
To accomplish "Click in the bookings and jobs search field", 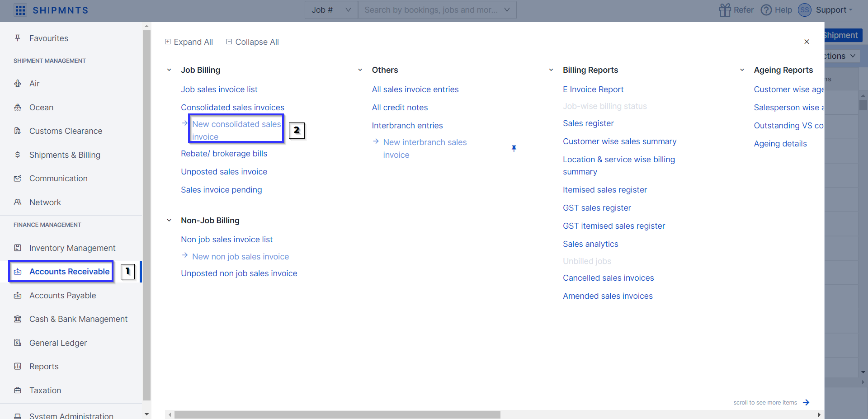I will (x=437, y=10).
